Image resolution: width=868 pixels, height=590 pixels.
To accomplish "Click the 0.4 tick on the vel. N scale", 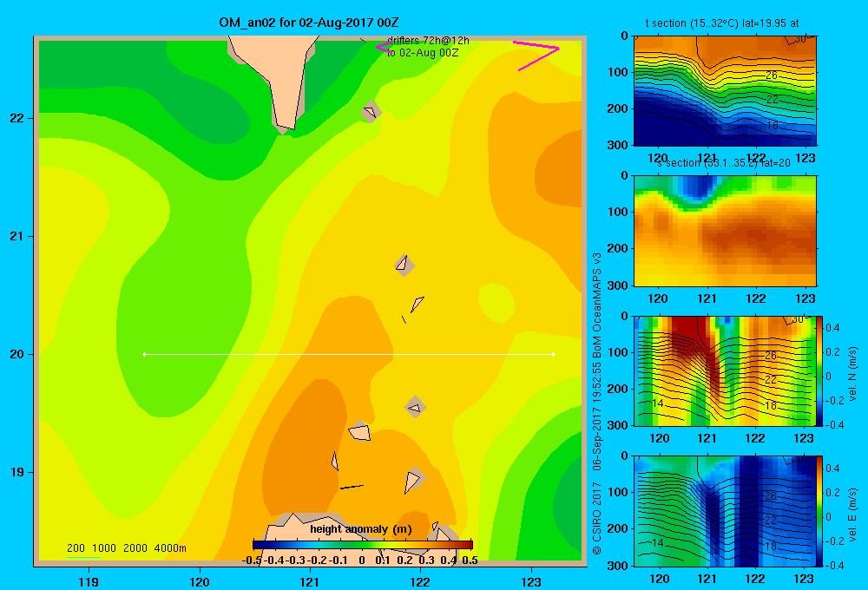I will (x=832, y=328).
